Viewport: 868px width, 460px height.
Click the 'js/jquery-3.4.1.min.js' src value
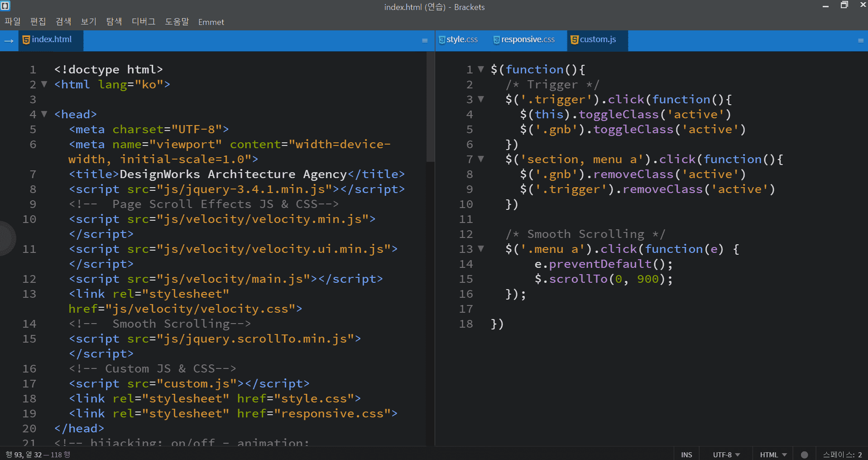(245, 189)
